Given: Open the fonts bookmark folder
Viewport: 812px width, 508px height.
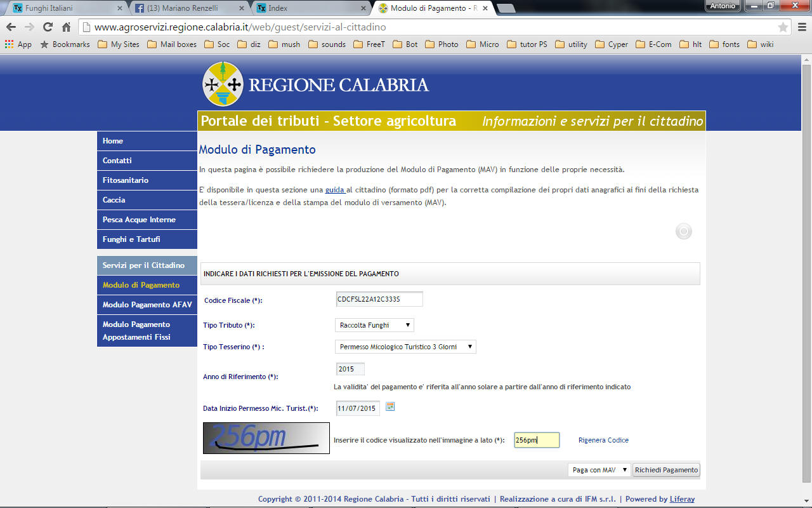Looking at the screenshot, I should tap(724, 44).
